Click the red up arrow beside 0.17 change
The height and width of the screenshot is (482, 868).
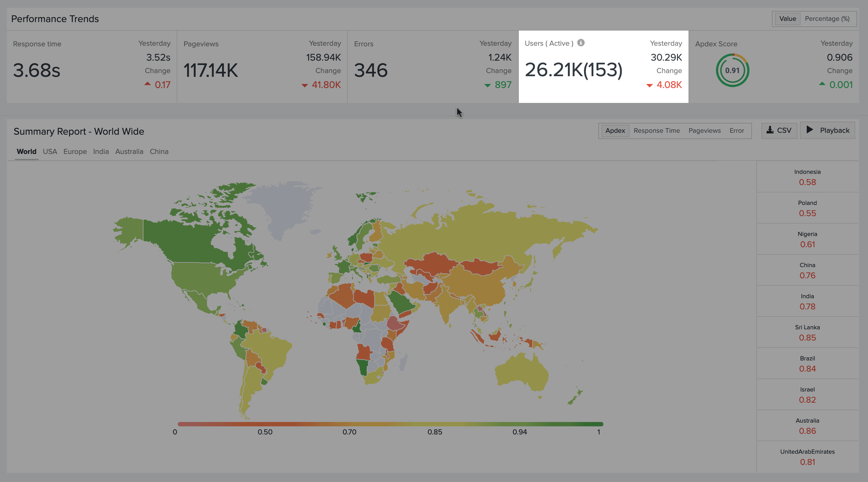pos(147,84)
